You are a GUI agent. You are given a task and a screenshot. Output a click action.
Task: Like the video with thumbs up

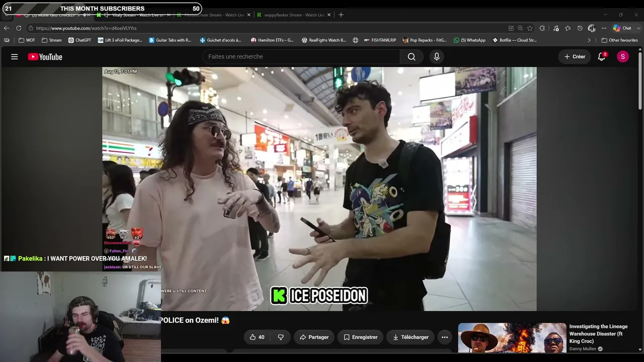coord(257,337)
